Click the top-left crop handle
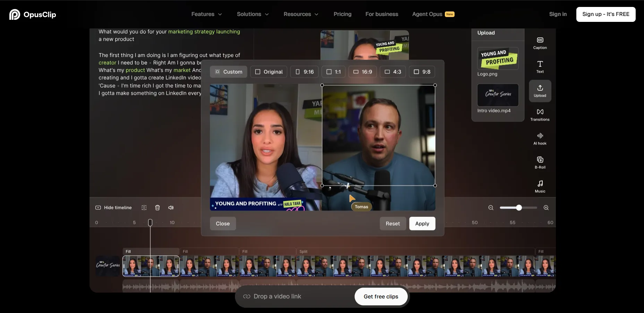Image resolution: width=644 pixels, height=313 pixels. 322,85
